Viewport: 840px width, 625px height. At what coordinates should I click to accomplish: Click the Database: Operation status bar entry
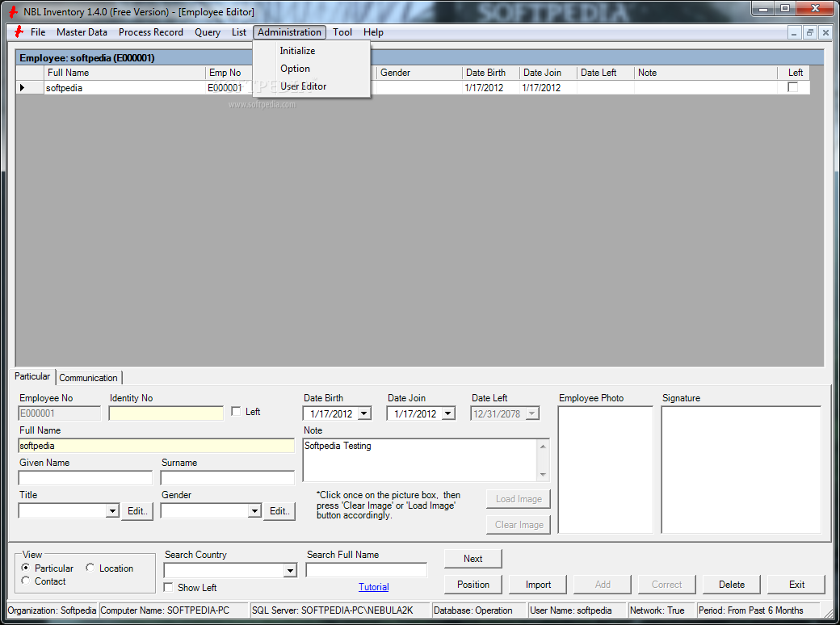click(478, 610)
